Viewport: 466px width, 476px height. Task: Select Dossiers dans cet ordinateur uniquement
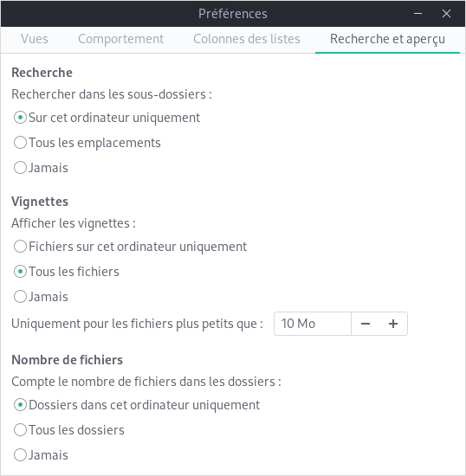[x=137, y=405]
